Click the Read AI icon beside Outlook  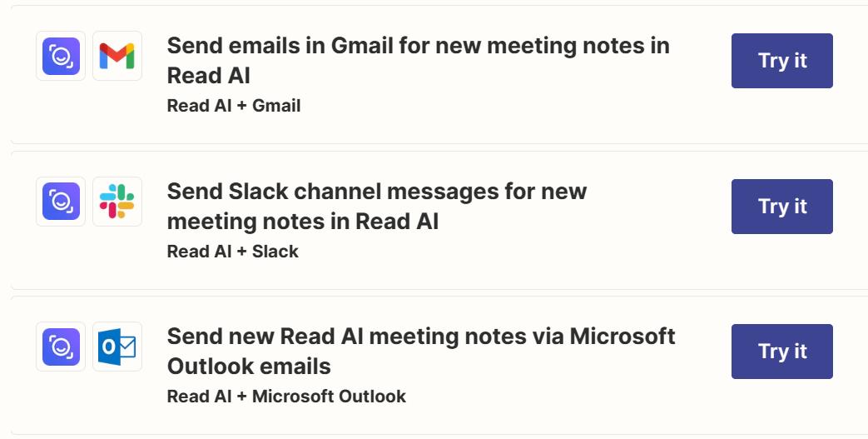61,347
